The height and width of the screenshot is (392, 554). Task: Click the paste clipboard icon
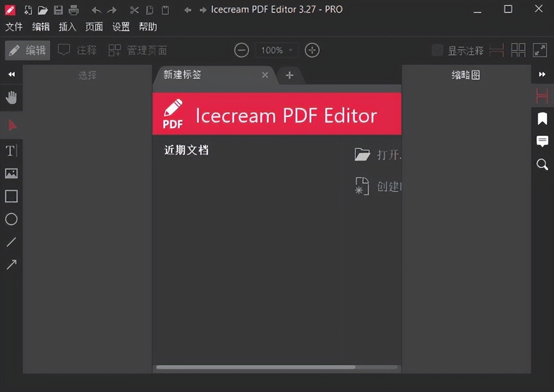tap(165, 10)
